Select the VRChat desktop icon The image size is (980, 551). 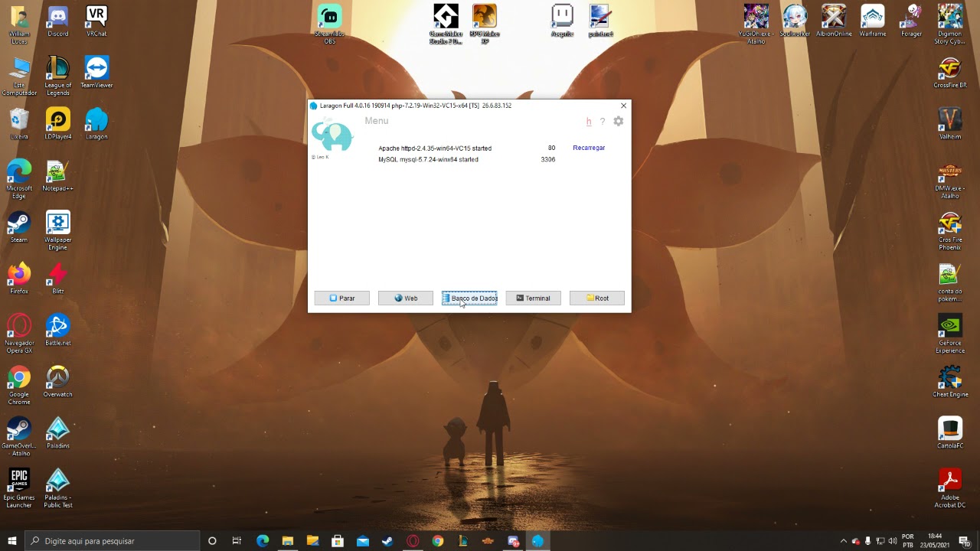tap(96, 21)
